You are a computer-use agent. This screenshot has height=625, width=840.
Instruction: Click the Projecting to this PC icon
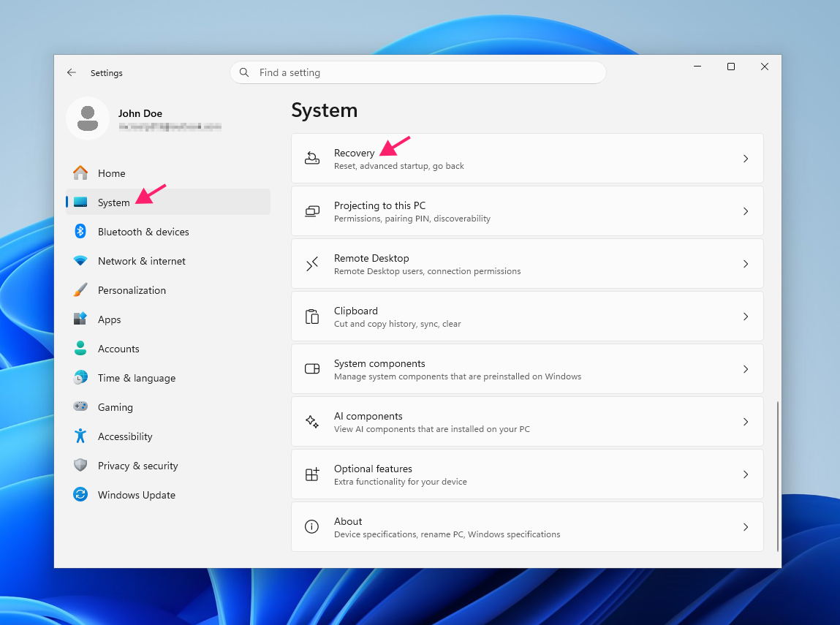[x=311, y=211]
